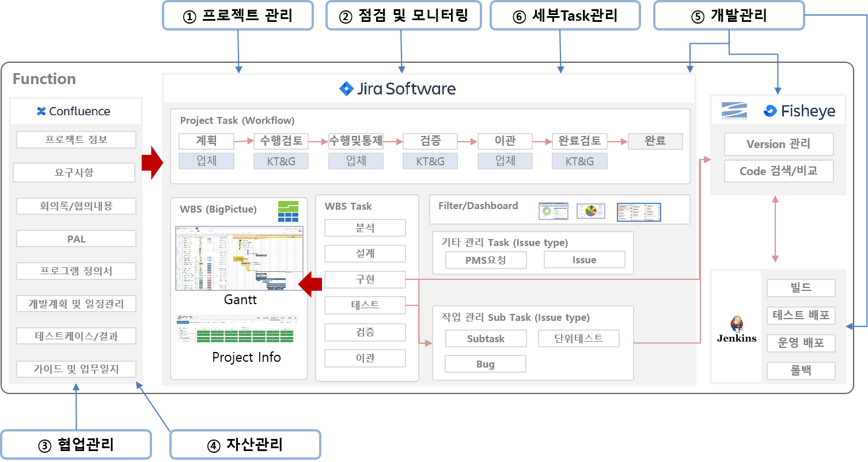Click the 롤백 box beside Jenkins
The width and height of the screenshot is (868, 462).
click(x=801, y=371)
